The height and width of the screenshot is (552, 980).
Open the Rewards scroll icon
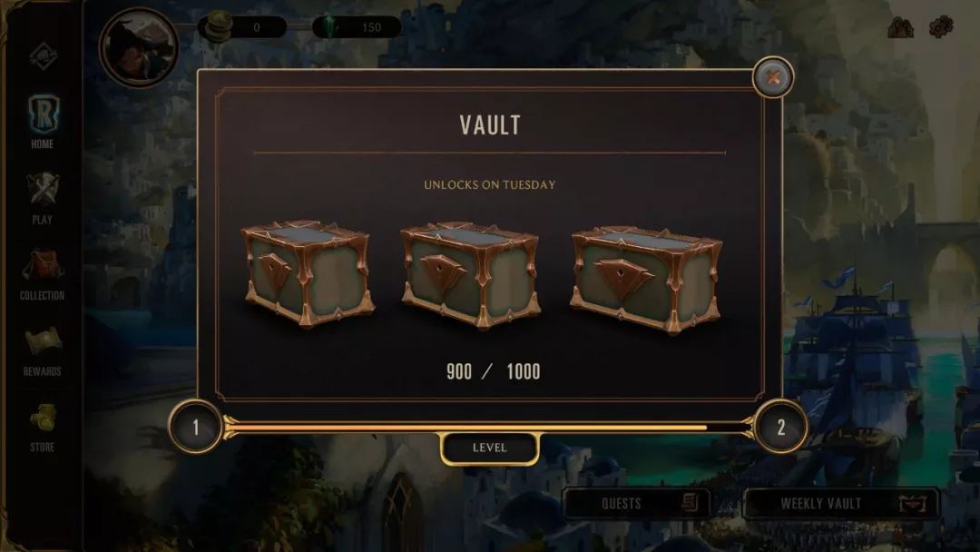(43, 341)
